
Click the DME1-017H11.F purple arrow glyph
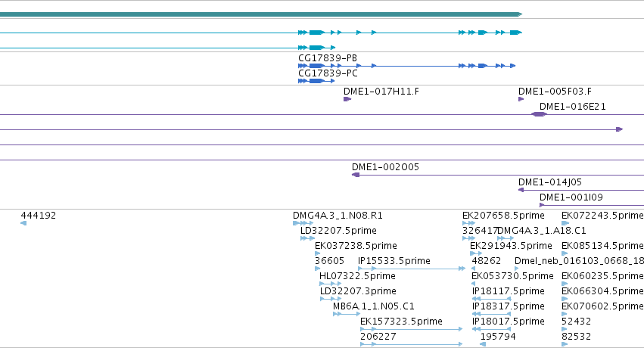point(347,99)
